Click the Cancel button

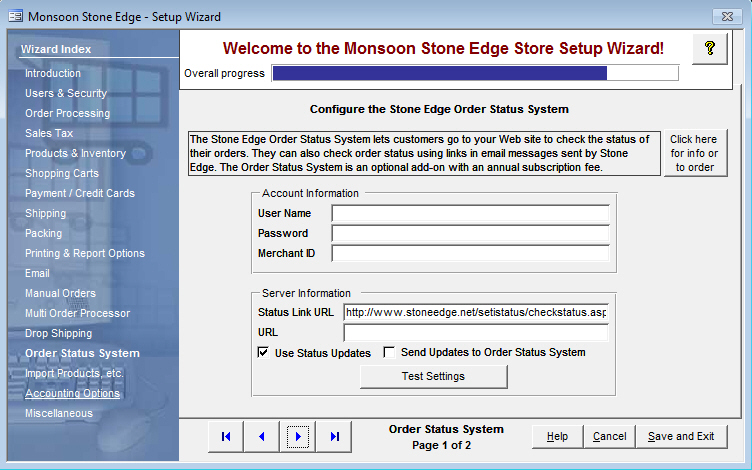click(x=609, y=436)
